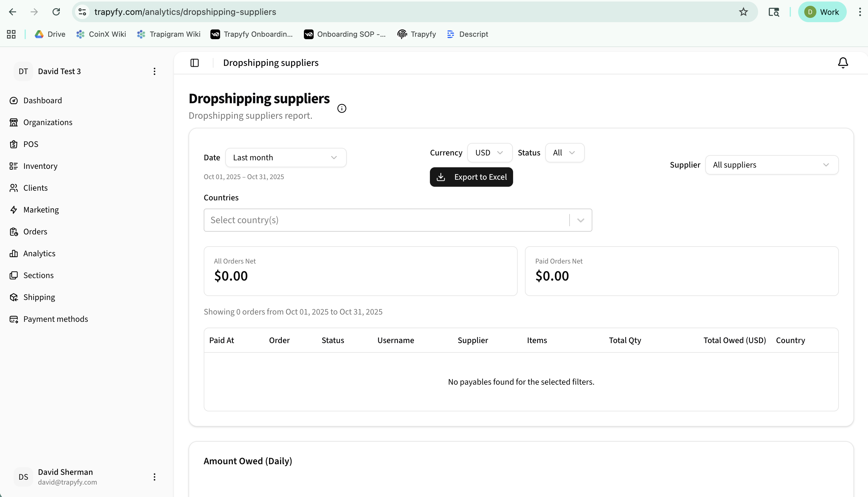This screenshot has height=497, width=868.
Task: Click the Paid At column header
Action: pyautogui.click(x=222, y=340)
